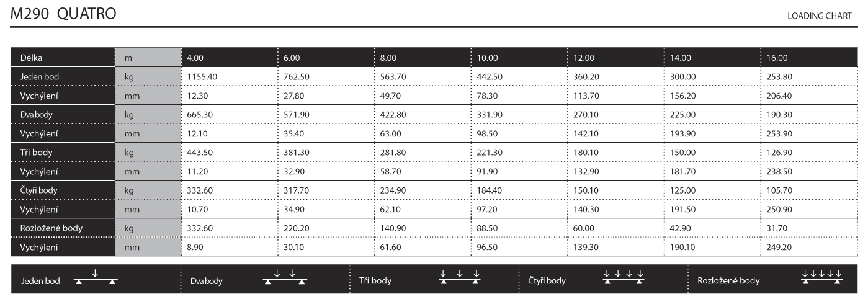Click the four point load diagram icon
This screenshot has height=299, width=868.
coord(624,279)
